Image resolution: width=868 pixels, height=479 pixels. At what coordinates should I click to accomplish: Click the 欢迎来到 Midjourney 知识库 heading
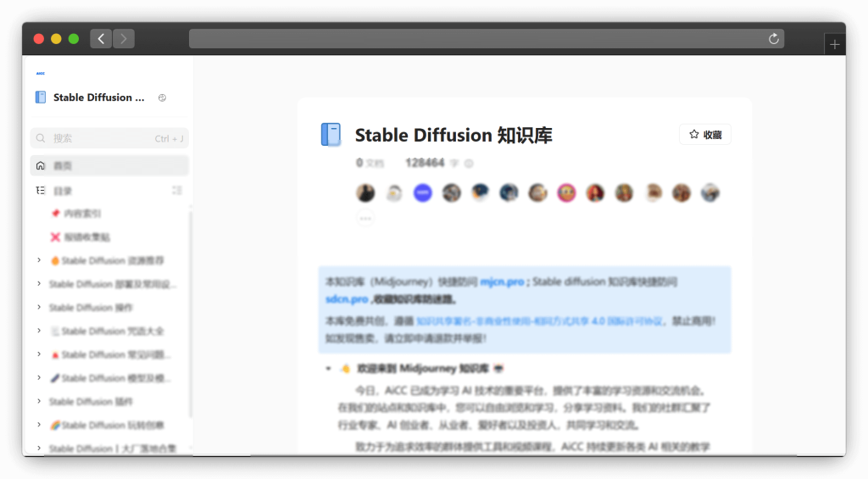click(x=423, y=368)
